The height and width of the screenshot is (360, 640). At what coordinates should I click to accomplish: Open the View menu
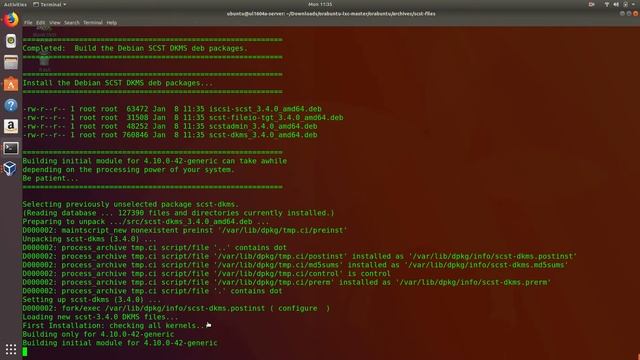[x=55, y=23]
